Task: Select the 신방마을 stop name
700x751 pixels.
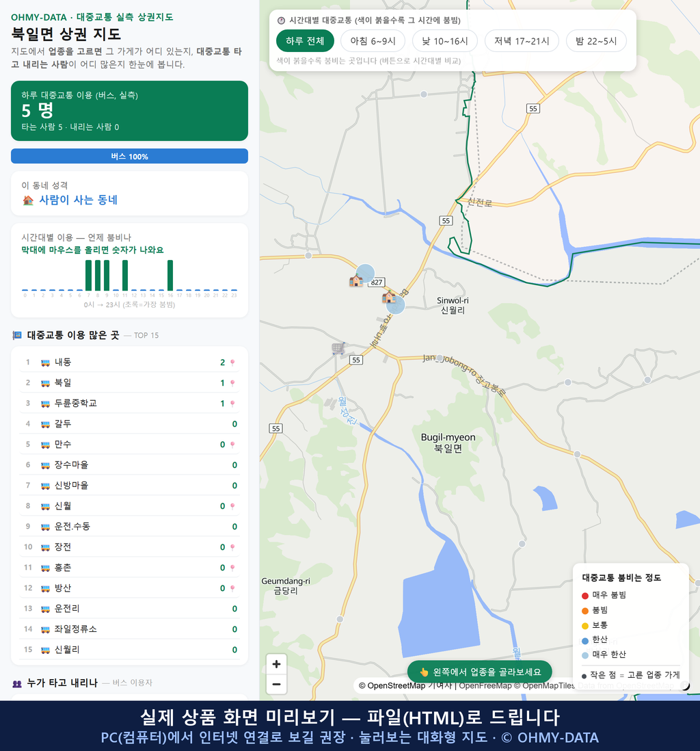Action: [x=71, y=486]
